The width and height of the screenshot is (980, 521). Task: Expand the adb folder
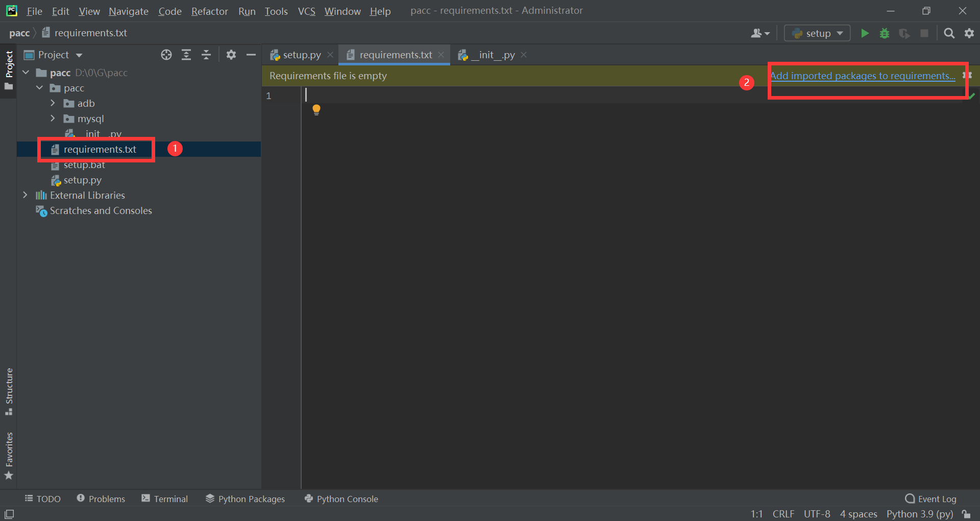53,103
